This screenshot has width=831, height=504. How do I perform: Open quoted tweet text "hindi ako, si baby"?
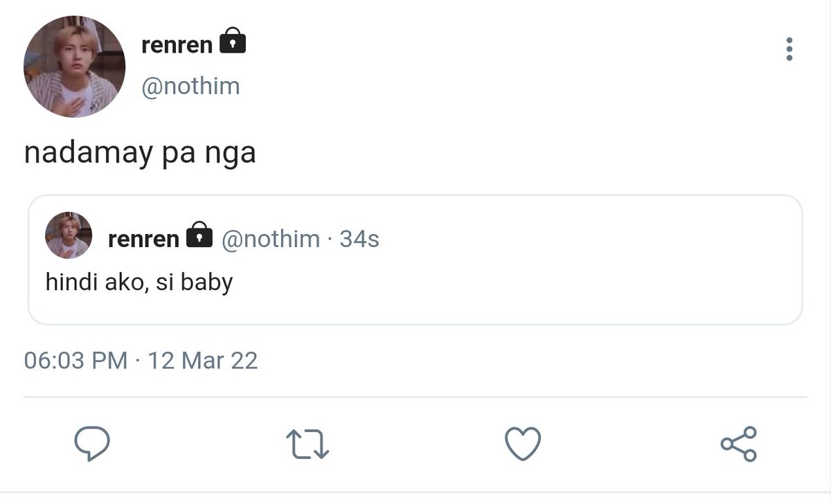pyautogui.click(x=138, y=282)
